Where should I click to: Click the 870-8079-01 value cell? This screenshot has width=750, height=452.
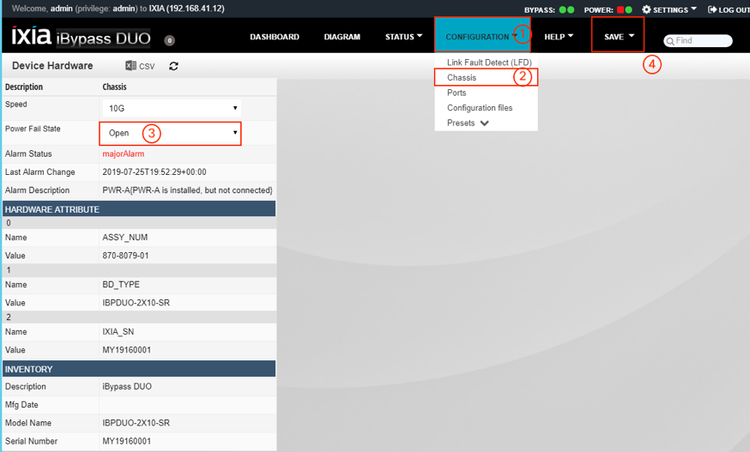tap(125, 255)
